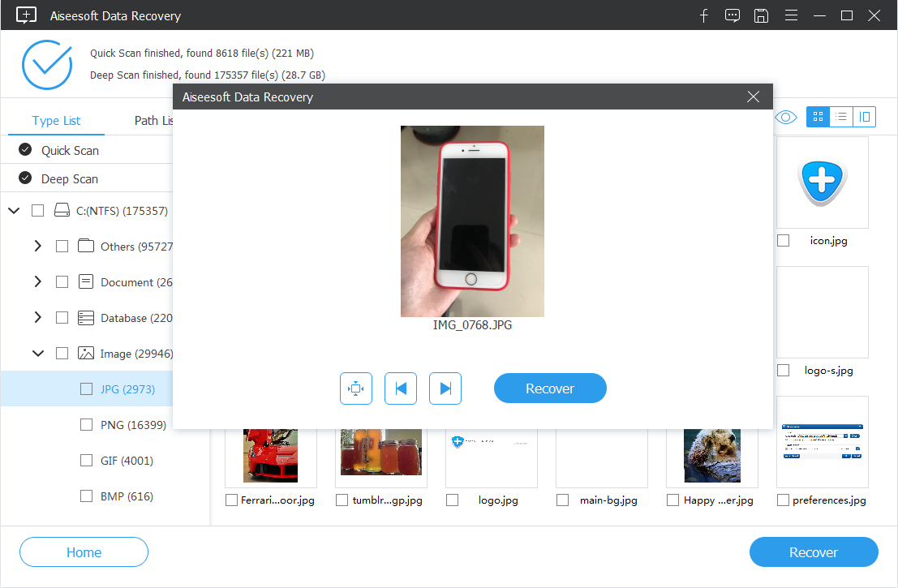Check the BMP (616) checkbox

87,496
